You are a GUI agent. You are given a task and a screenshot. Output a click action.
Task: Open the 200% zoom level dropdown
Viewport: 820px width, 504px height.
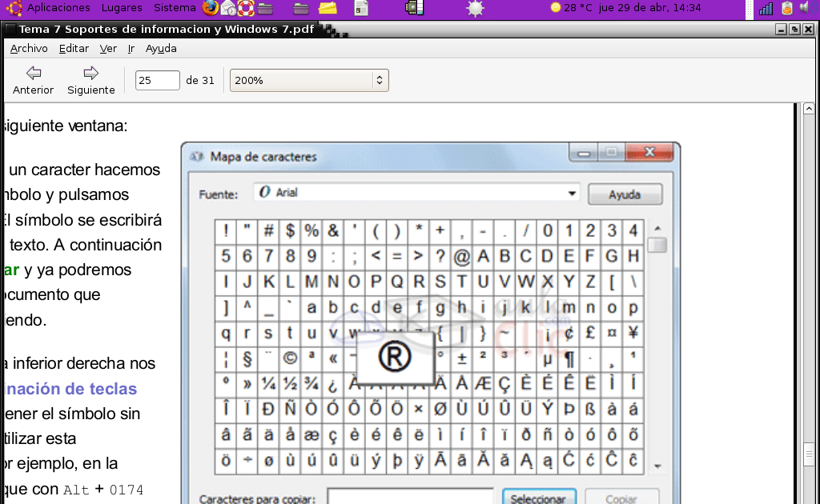(308, 80)
